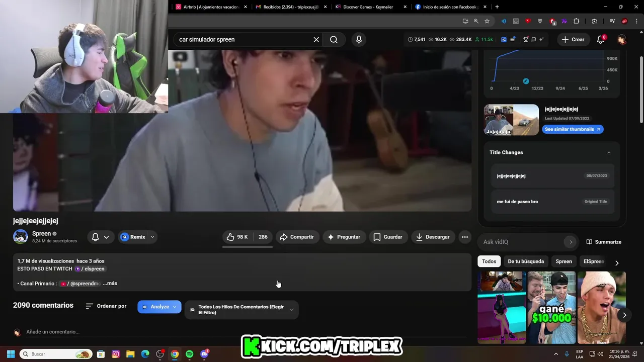Click the vidIQ sparkle AI icon
Screen dimensions: 644x362
542,39
